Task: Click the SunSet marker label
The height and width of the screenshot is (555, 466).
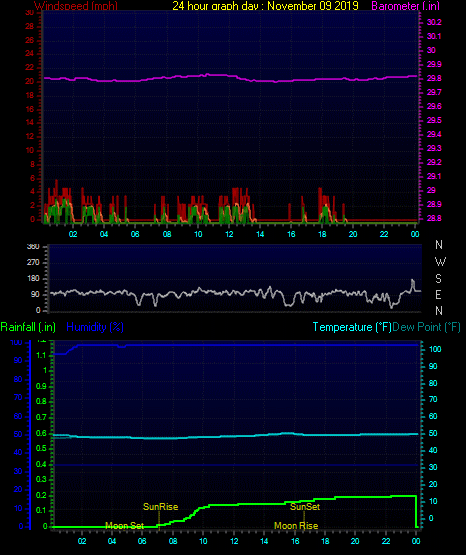Action: click(x=305, y=507)
